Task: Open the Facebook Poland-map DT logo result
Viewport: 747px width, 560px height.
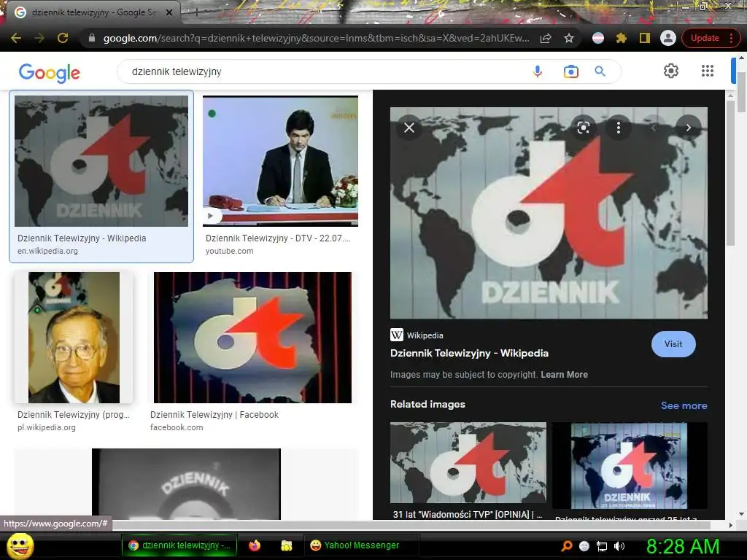Action: (252, 338)
